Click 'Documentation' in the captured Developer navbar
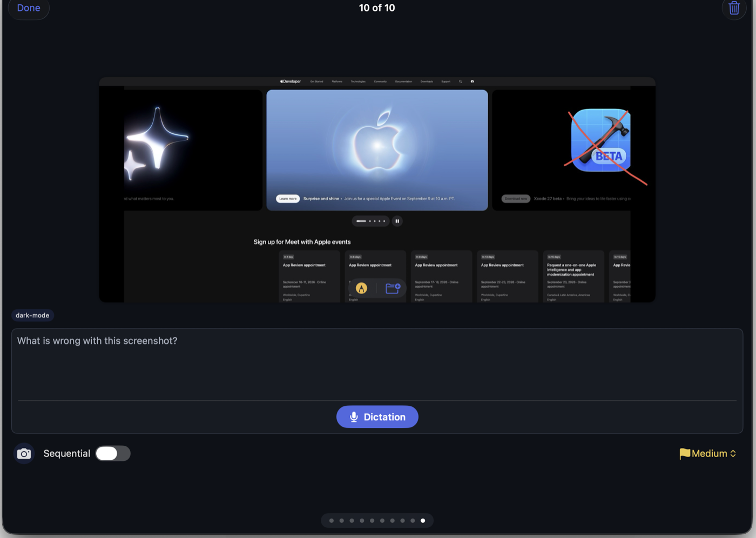756x538 pixels. 403,81
